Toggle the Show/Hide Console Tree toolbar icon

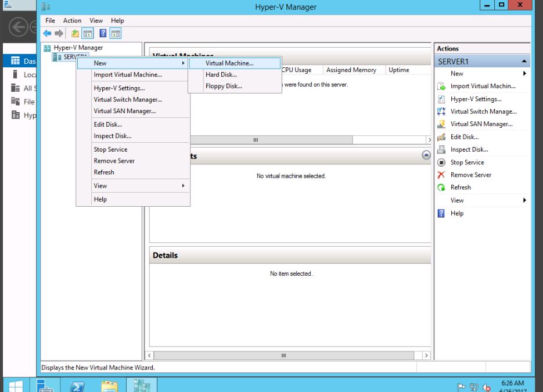coord(88,34)
